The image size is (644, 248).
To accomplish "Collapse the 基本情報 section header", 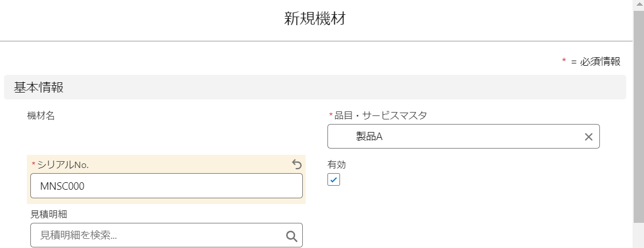I will [x=39, y=87].
